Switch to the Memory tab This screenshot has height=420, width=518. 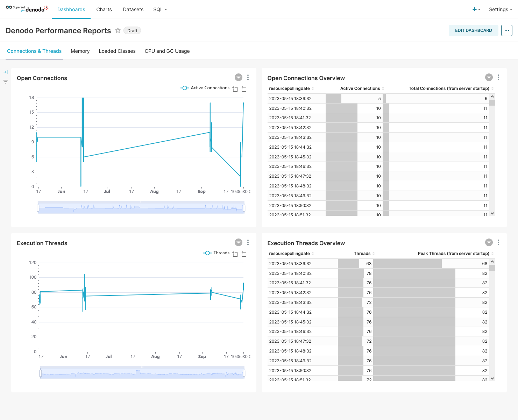(80, 51)
